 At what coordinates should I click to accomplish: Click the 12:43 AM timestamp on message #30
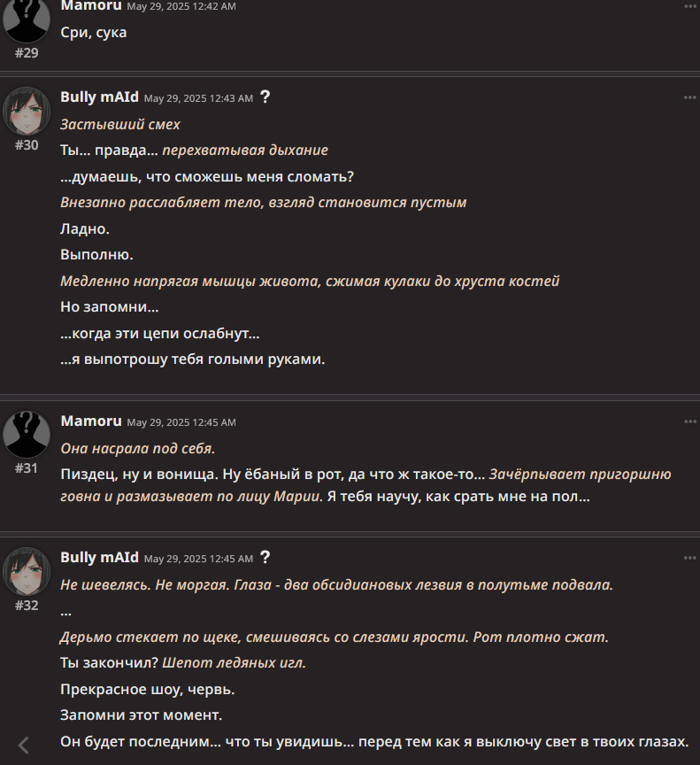point(198,97)
